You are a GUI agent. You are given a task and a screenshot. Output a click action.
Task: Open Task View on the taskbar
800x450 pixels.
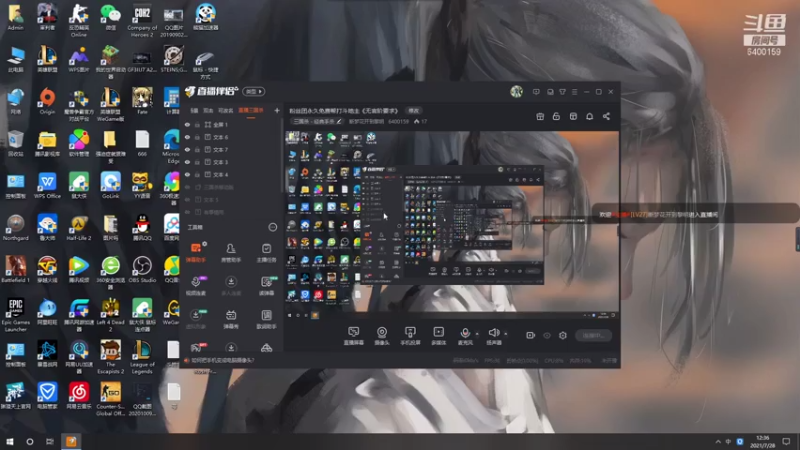point(49,441)
